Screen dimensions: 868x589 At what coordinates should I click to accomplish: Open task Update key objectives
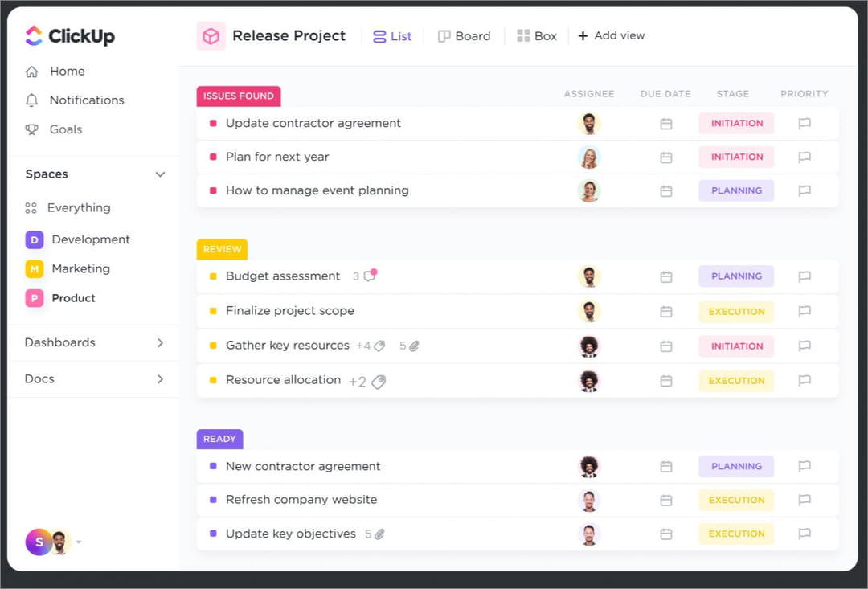tap(291, 534)
